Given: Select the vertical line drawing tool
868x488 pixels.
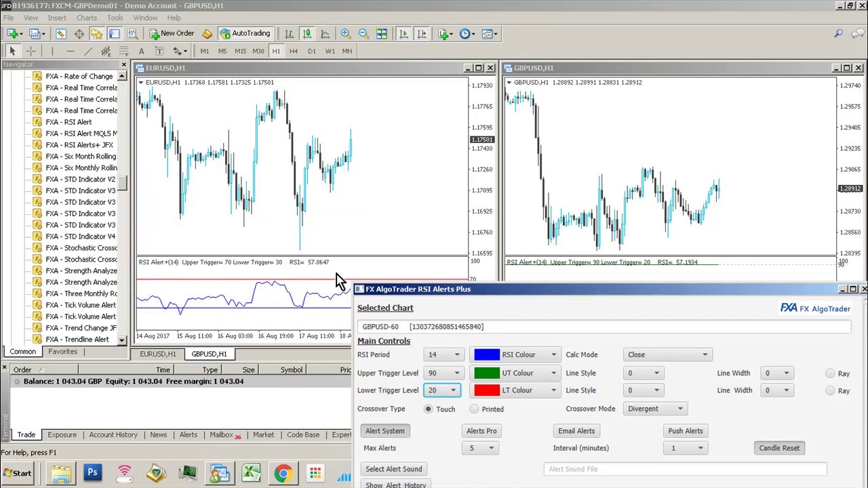Looking at the screenshot, I should (x=52, y=51).
